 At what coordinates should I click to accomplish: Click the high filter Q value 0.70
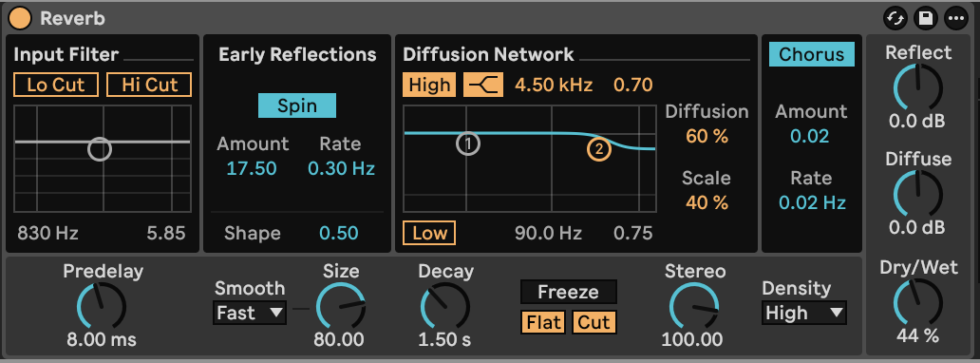(x=633, y=86)
